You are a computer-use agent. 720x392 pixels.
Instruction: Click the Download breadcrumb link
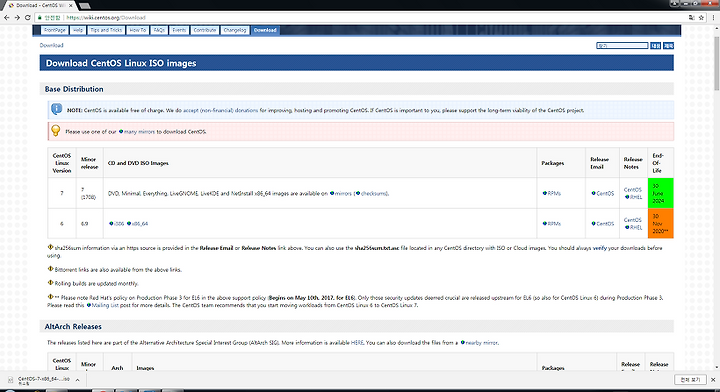pyautogui.click(x=51, y=45)
